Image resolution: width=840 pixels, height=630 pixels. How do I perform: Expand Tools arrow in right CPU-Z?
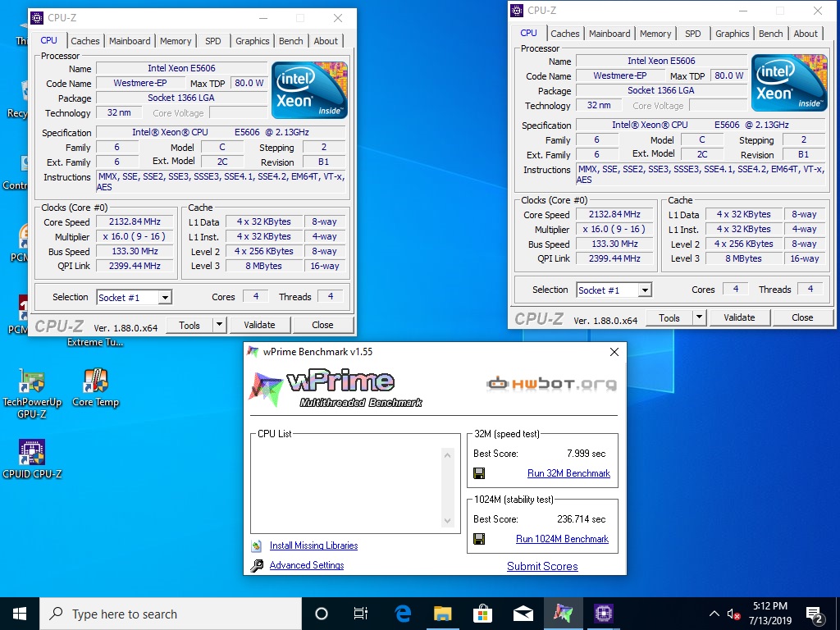tap(699, 317)
